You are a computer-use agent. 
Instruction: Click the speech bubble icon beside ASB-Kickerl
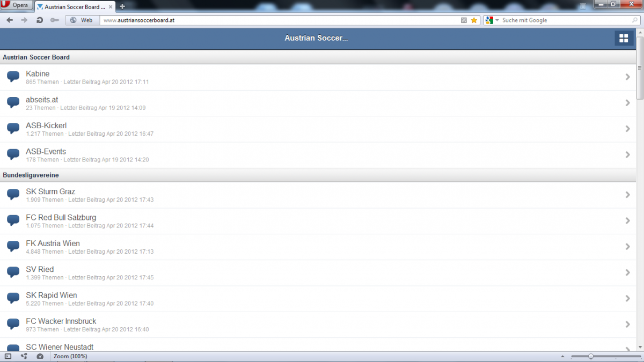coord(13,129)
